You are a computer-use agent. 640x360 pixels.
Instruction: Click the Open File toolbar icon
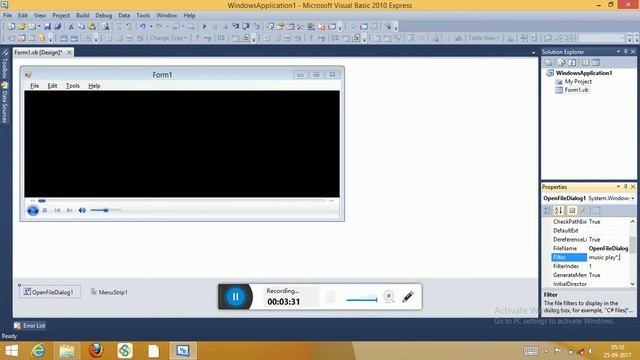(21, 27)
